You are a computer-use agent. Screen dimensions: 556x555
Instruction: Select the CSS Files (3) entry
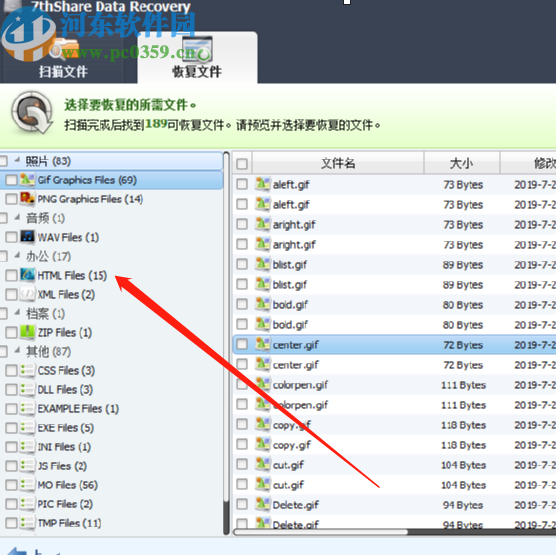[66, 371]
